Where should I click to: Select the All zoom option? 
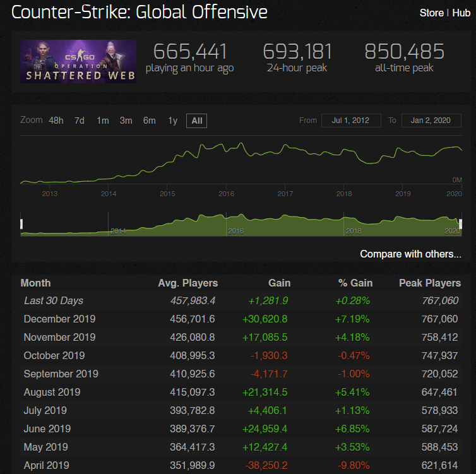(x=196, y=121)
